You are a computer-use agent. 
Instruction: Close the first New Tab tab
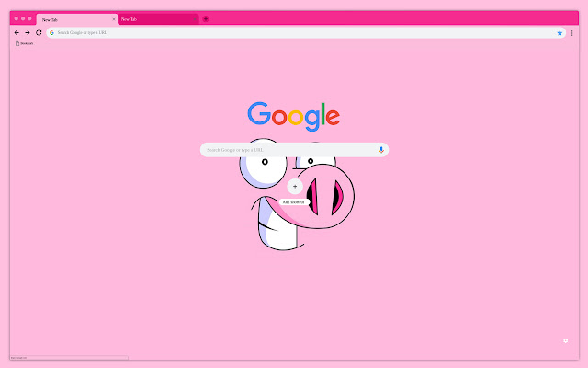(x=114, y=19)
